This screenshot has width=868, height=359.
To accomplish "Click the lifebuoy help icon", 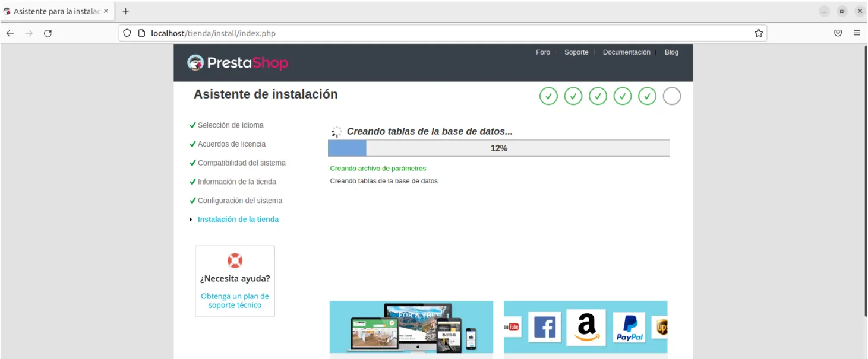I will (235, 260).
